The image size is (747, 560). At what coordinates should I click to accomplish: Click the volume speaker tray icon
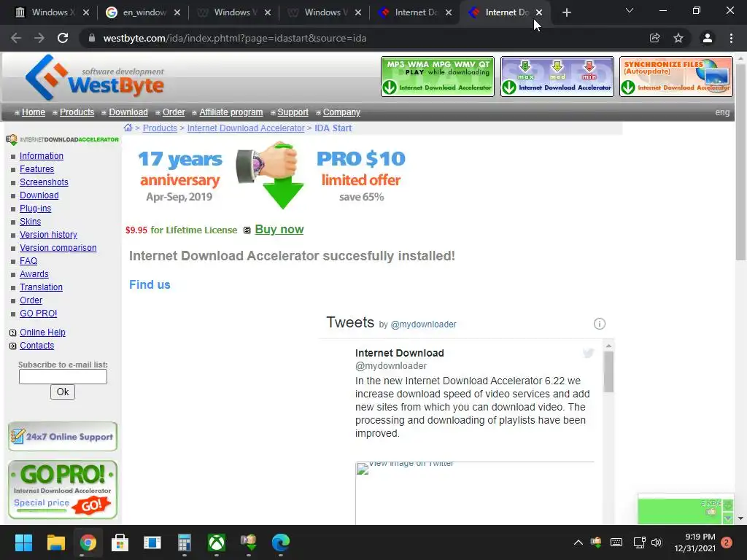657,542
